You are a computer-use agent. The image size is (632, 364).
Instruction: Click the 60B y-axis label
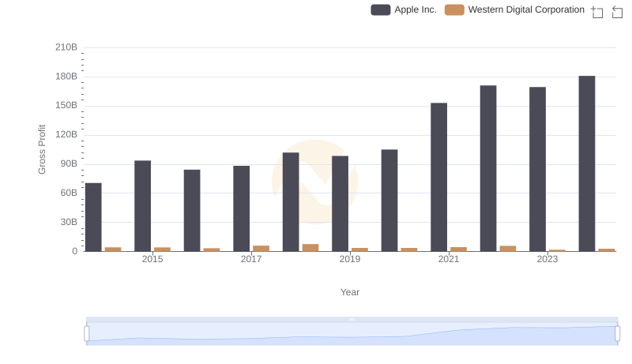tap(69, 193)
